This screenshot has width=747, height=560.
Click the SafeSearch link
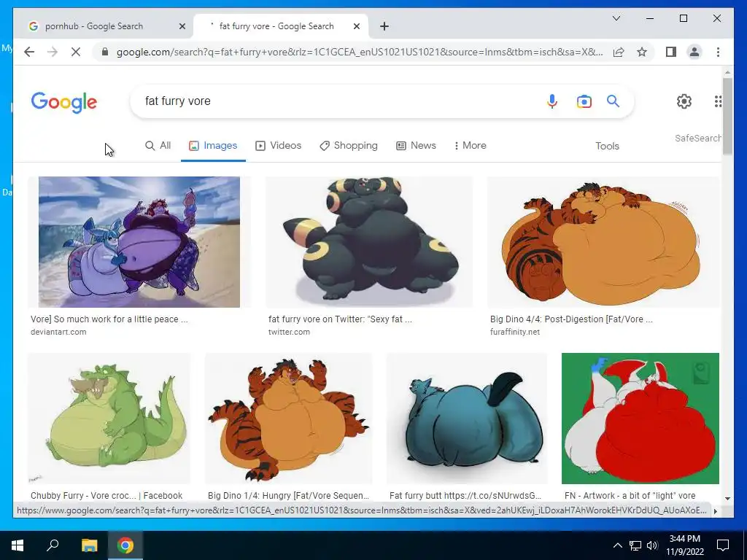(698, 138)
